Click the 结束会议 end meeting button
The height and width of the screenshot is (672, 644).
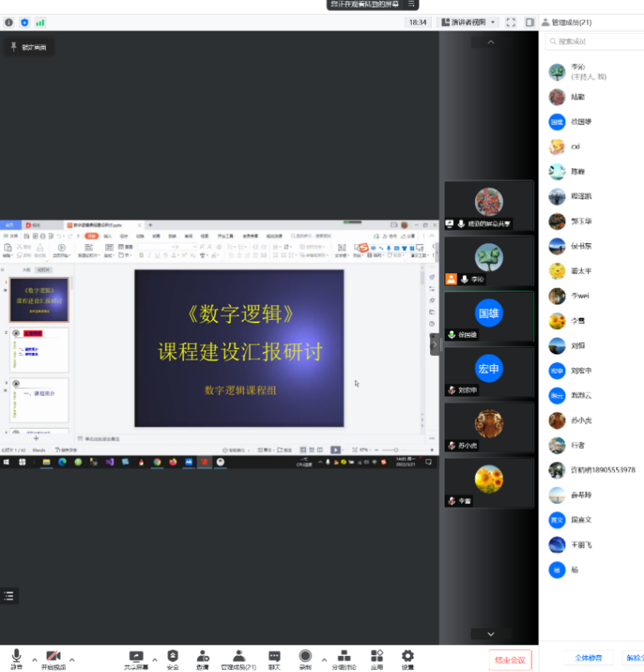510,660
